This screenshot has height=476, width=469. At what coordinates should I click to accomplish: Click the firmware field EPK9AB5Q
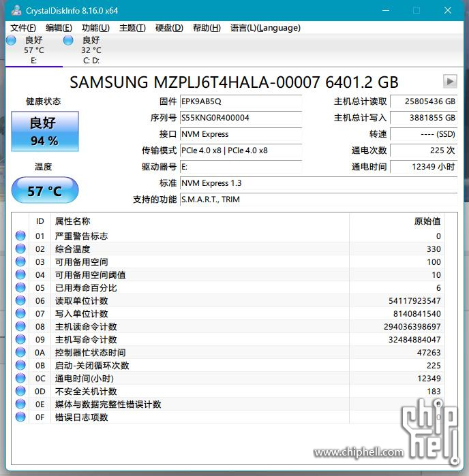coord(241,101)
